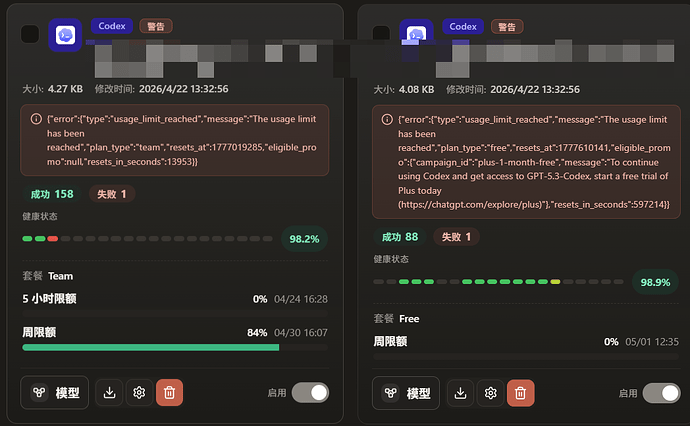Viewport: 690px width, 426px height.
Task: Click the Codex app icon on the Team card
Action: [x=65, y=35]
